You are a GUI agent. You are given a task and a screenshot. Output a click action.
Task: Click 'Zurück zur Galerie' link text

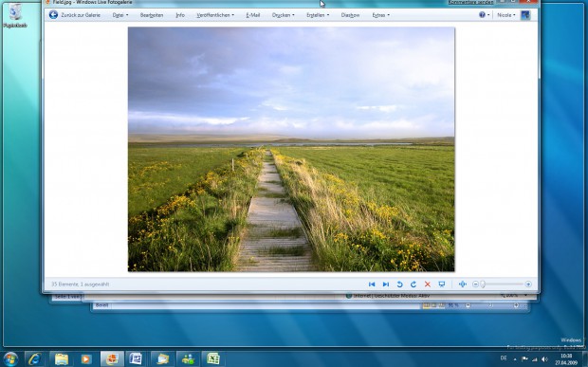pyautogui.click(x=81, y=15)
